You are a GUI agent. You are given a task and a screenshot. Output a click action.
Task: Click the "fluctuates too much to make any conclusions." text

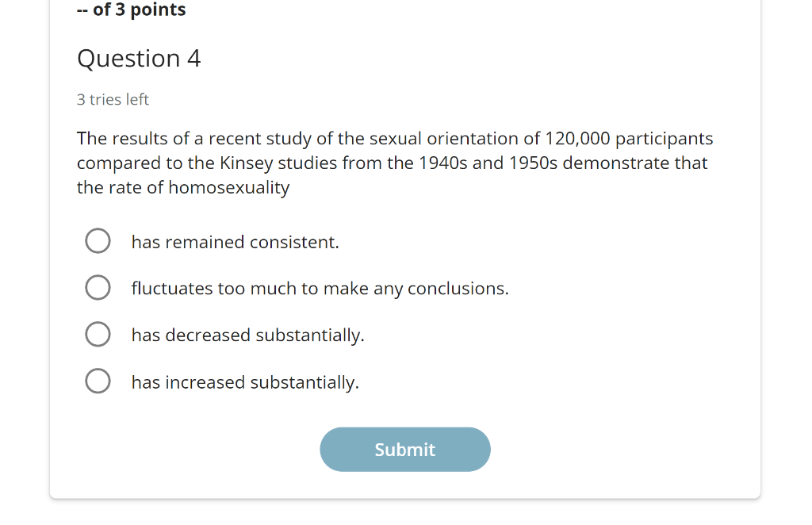pos(320,289)
